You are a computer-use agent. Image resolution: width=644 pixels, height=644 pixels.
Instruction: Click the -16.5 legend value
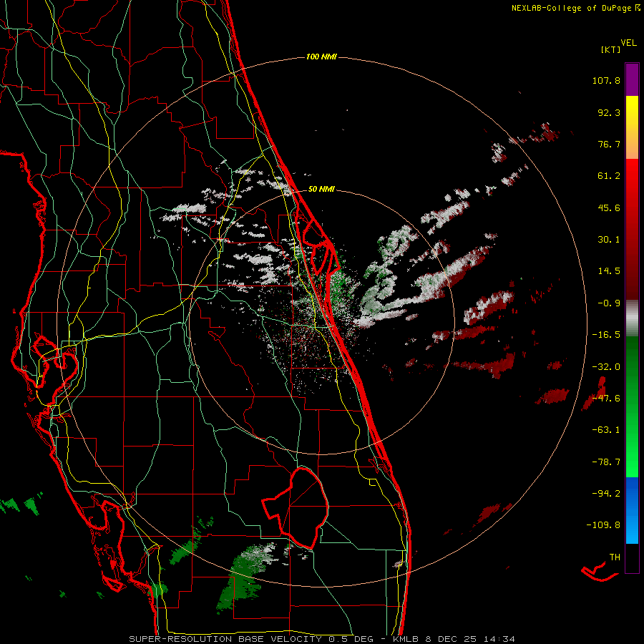[606, 335]
